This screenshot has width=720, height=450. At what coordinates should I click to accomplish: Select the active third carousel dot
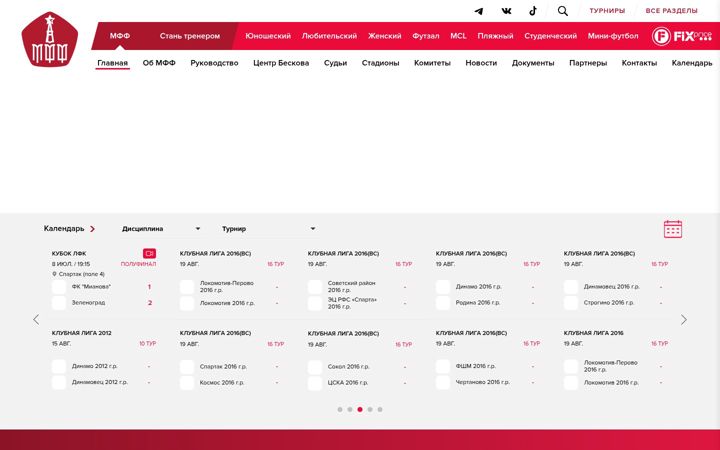(360, 410)
